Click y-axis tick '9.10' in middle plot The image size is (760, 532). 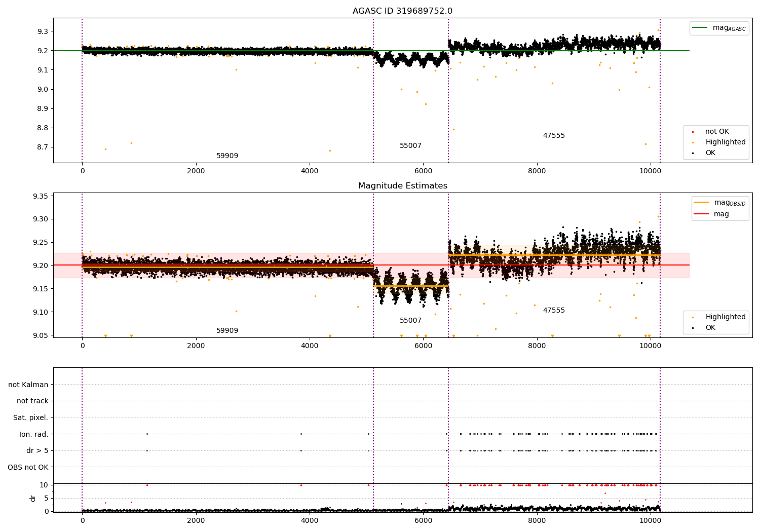click(x=41, y=312)
